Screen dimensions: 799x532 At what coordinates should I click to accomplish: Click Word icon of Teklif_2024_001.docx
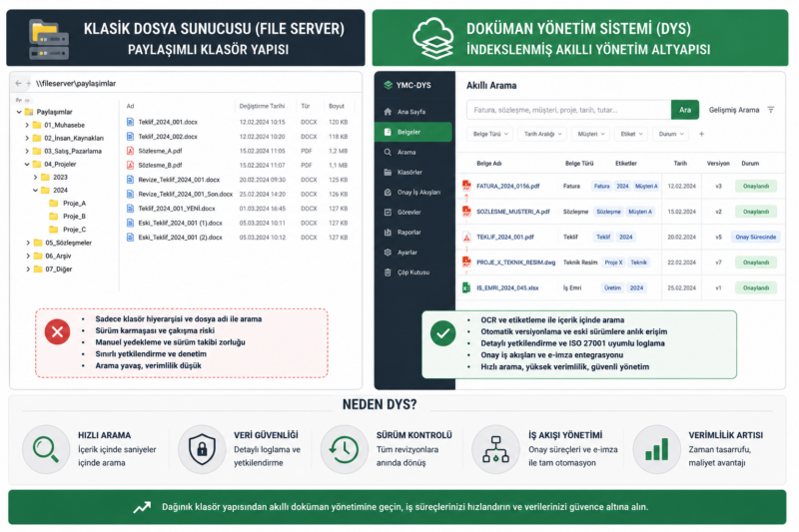(x=131, y=122)
